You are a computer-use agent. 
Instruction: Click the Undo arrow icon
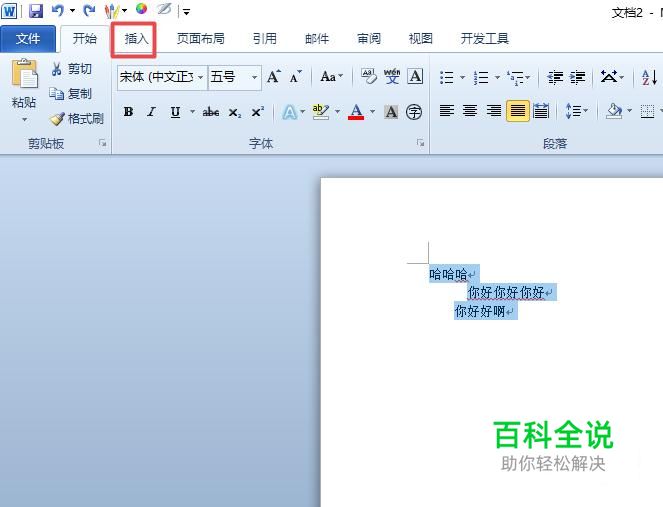[x=58, y=11]
